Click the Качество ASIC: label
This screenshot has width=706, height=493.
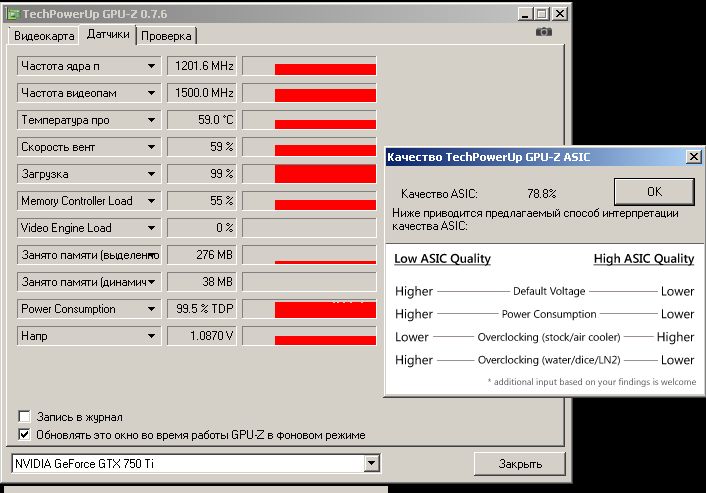click(439, 194)
